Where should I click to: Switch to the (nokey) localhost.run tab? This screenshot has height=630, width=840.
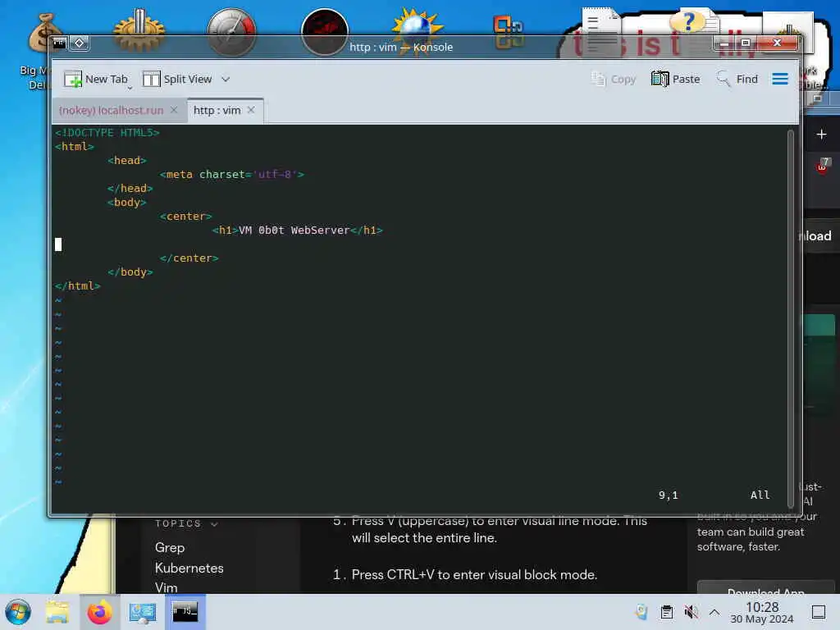[112, 111]
